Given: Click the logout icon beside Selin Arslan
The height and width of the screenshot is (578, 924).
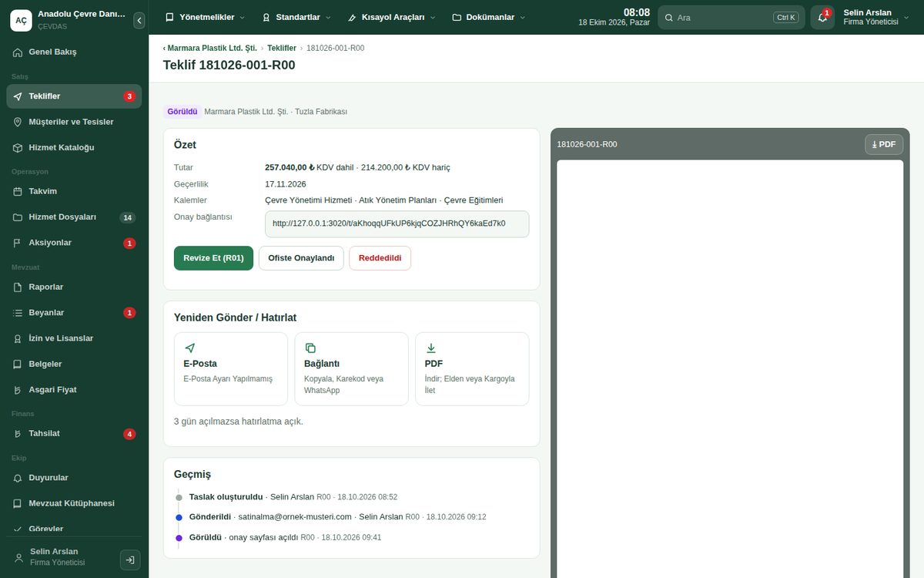Looking at the screenshot, I should click(130, 560).
